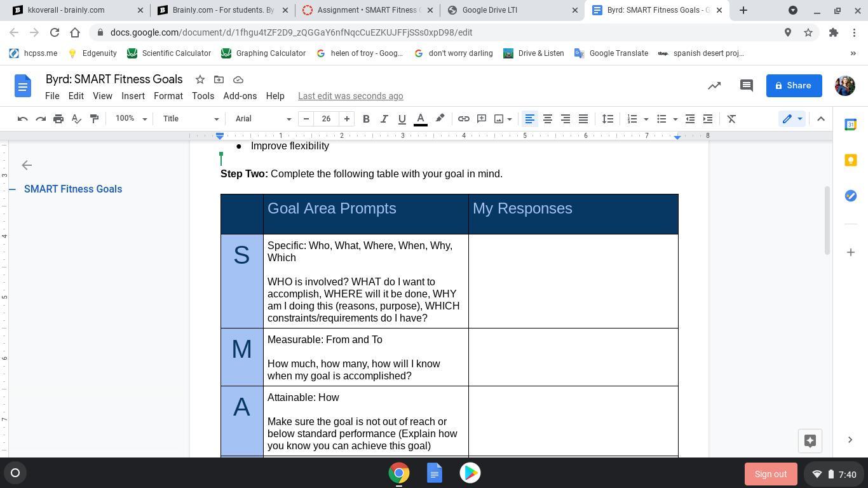Screen dimensions: 868x488
Task: Toggle Underline formatting
Action: [x=402, y=119]
